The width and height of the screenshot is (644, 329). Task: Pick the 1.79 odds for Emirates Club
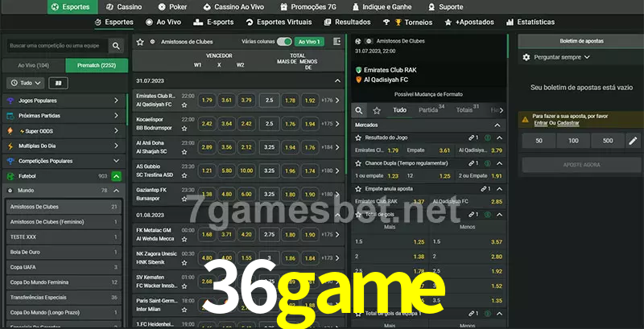click(x=207, y=101)
